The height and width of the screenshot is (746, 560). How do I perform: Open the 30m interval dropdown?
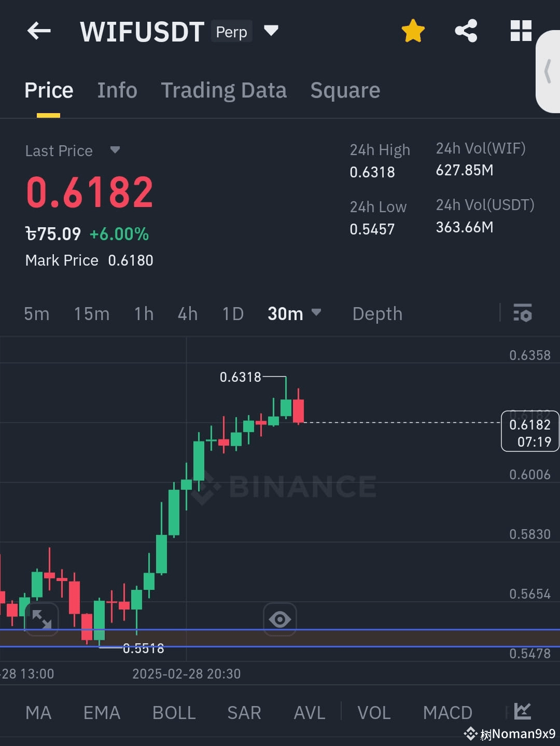pyautogui.click(x=294, y=313)
